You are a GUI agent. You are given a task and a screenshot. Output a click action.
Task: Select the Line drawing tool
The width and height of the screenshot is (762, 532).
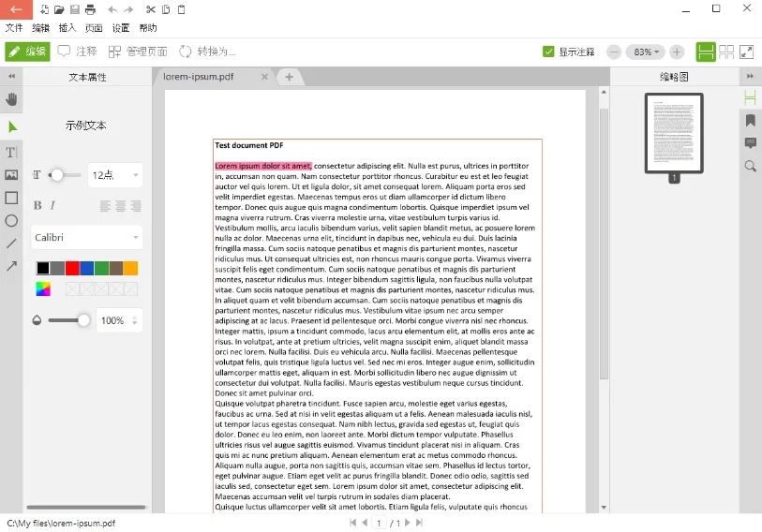click(x=11, y=244)
